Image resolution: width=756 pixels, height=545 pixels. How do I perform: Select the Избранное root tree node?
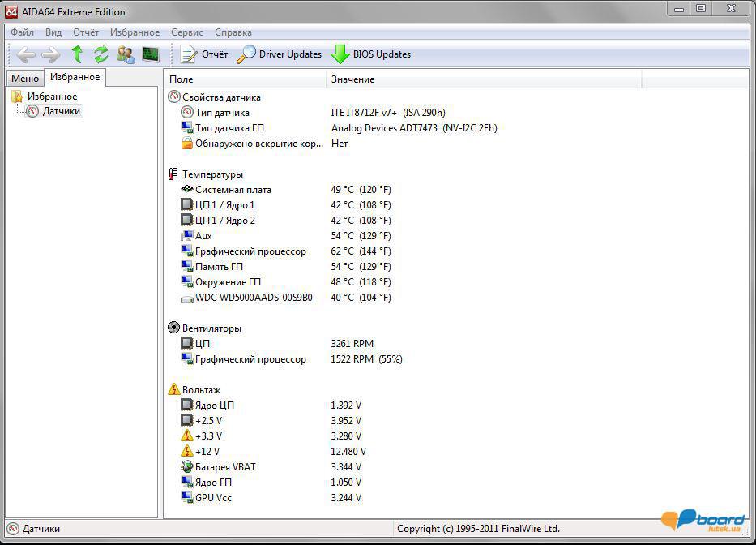[52, 97]
